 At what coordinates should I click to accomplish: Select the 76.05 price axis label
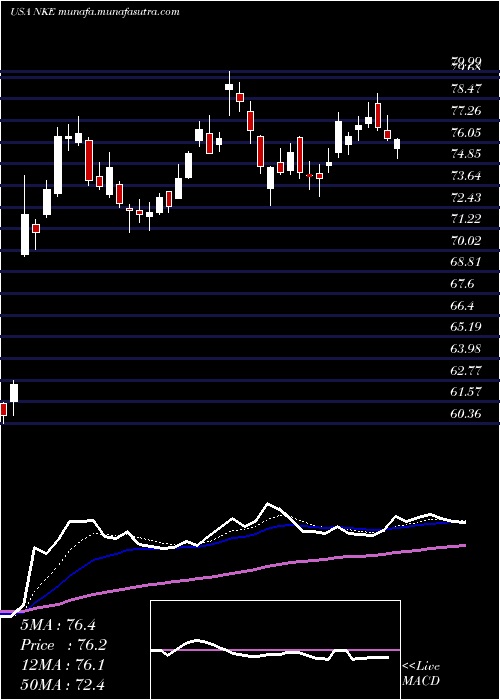pos(467,133)
